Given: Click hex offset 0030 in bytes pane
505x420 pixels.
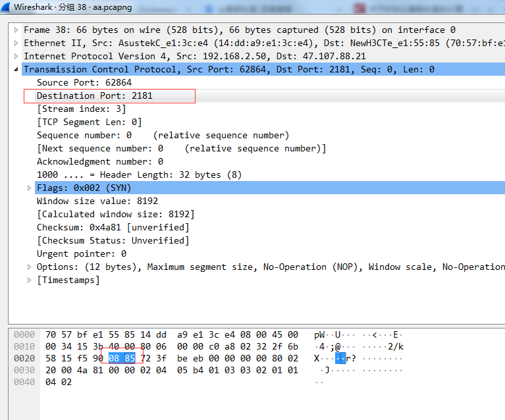Looking at the screenshot, I should 24,370.
